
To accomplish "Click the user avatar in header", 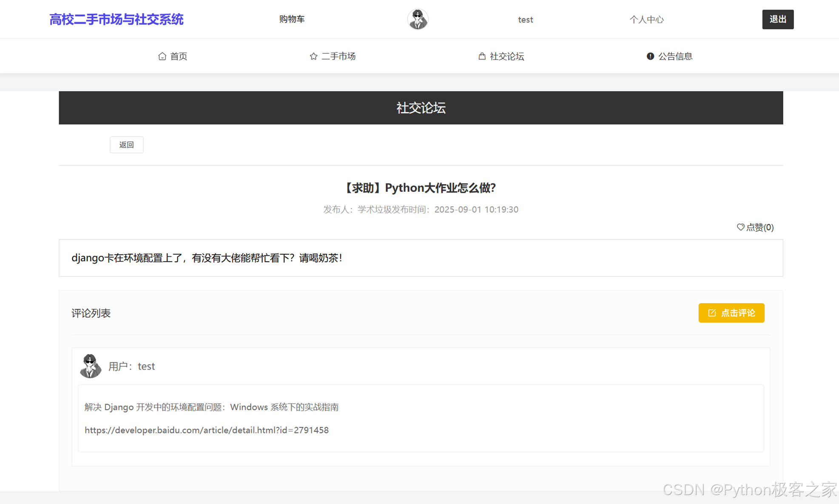I will click(x=418, y=20).
